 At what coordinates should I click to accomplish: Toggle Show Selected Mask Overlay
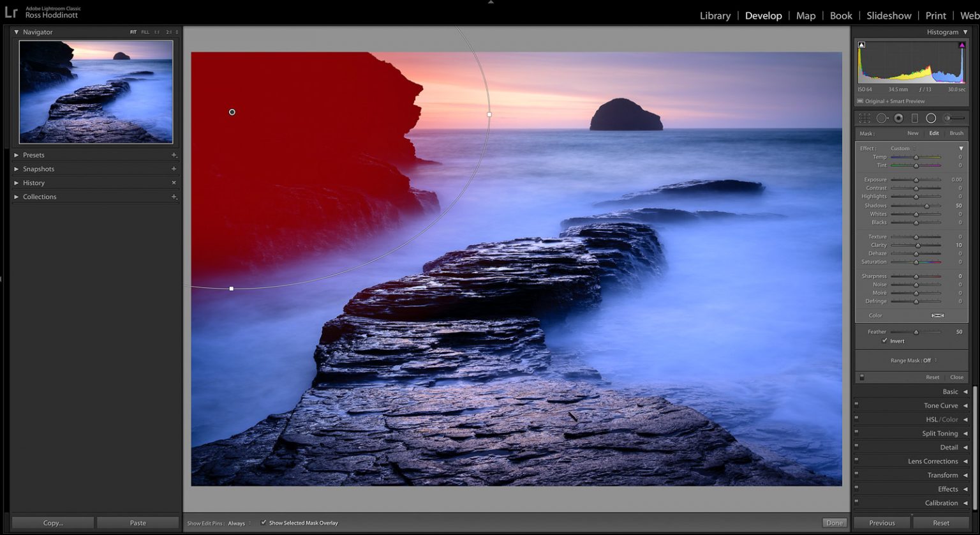click(x=264, y=522)
